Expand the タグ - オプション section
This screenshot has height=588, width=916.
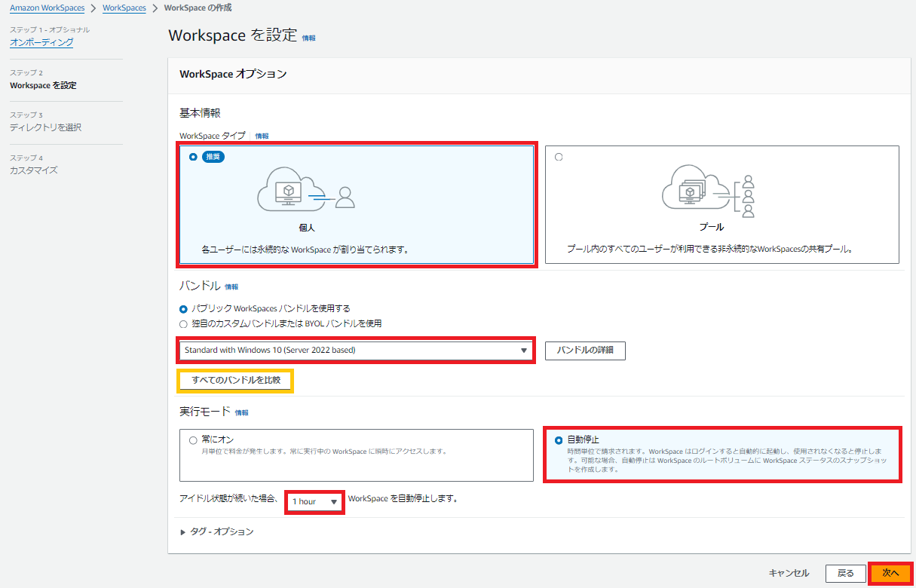click(x=217, y=531)
